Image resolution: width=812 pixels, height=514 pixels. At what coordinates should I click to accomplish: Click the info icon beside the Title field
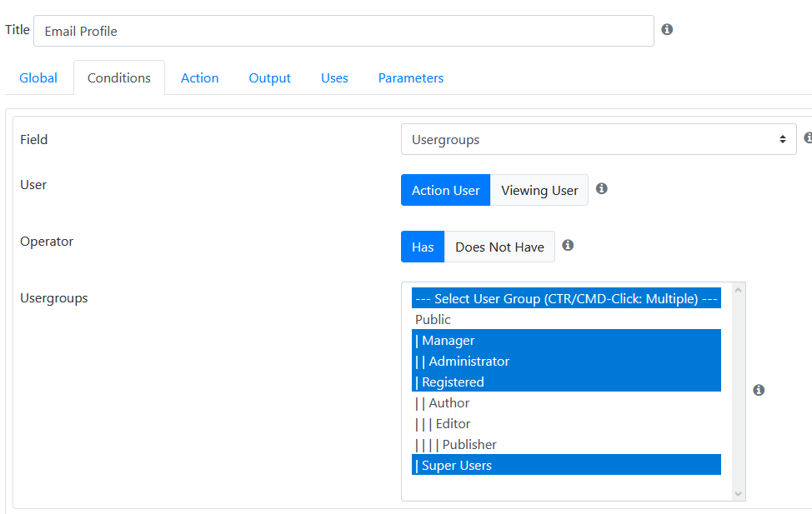(667, 29)
